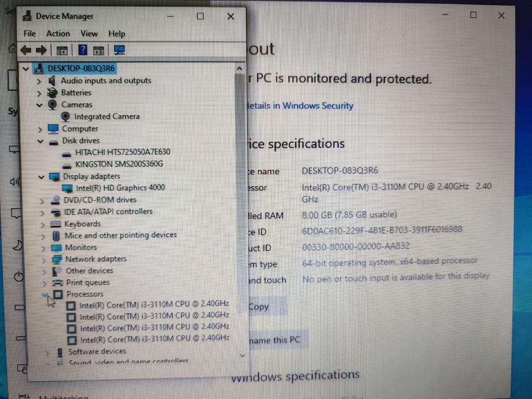Click the Back arrow in Device Manager toolbar
Image resolution: width=532 pixels, height=399 pixels.
coord(26,50)
